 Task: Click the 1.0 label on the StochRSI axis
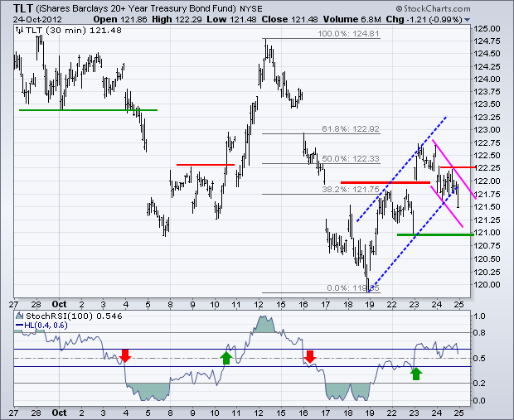479,316
